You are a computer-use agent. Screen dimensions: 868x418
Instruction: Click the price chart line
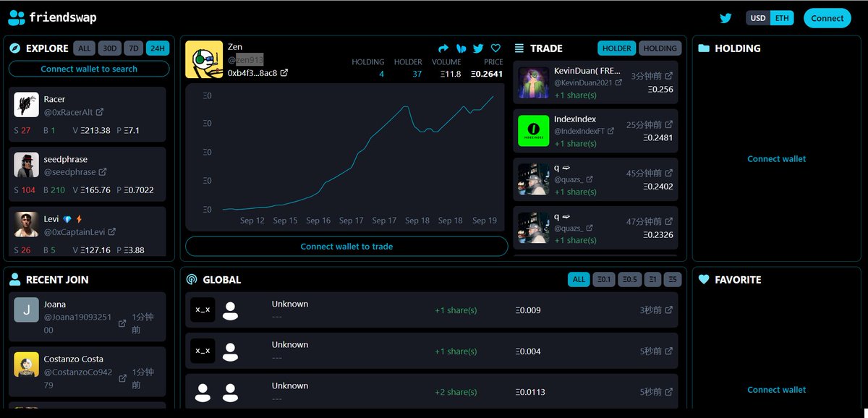(x=358, y=153)
